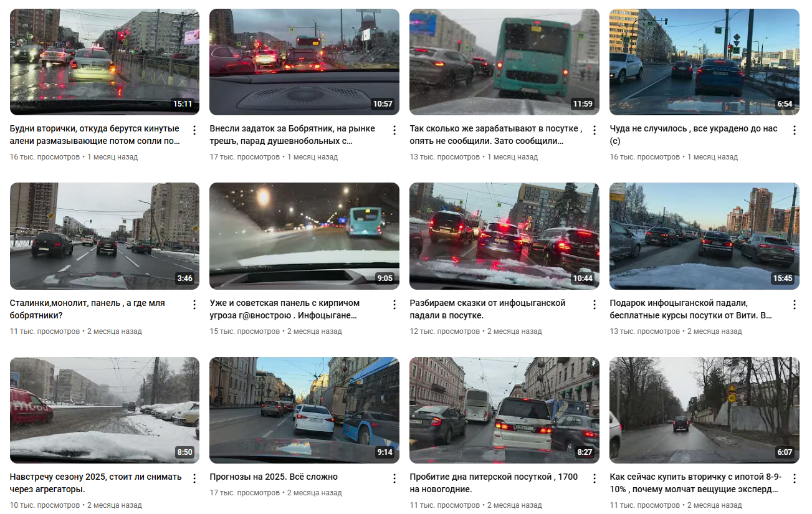
Task: Play the 6:07 tree-lined street thumbnail
Action: point(704,410)
